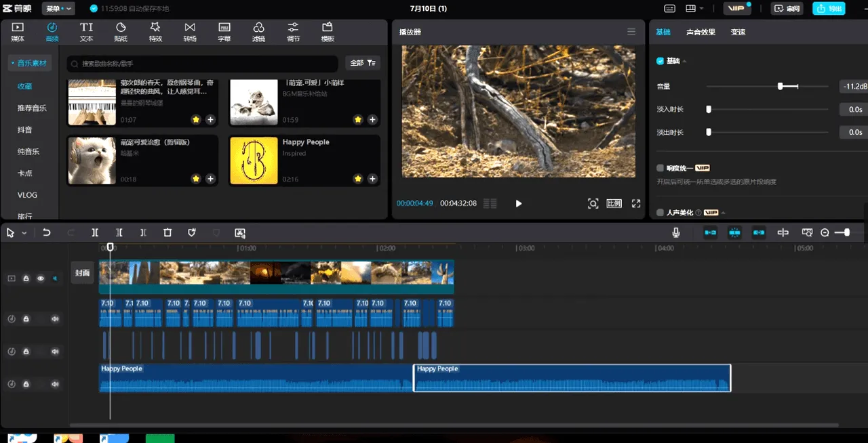The image size is (868, 443).
Task: Switch to the 变速 speed tab
Action: [738, 32]
